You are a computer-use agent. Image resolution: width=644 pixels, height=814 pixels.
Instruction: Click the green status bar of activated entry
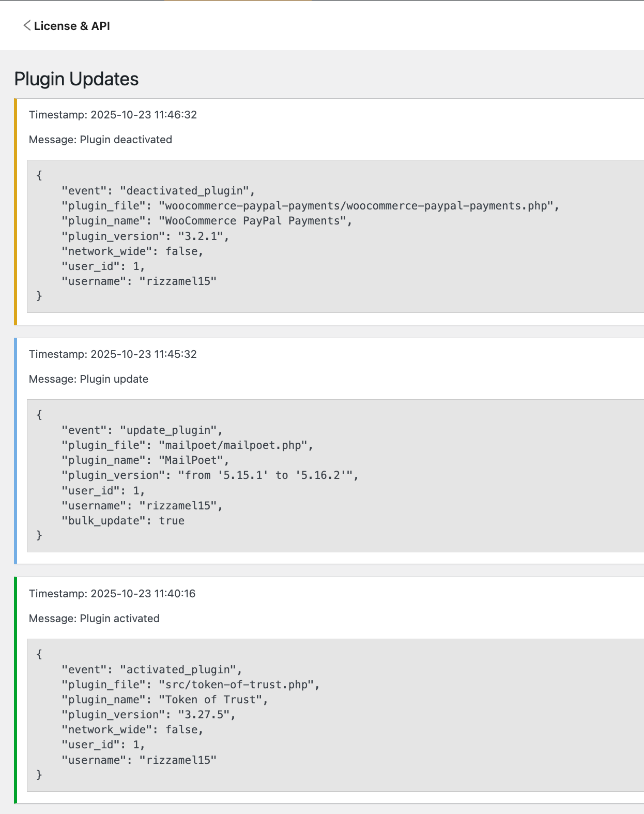point(16,690)
